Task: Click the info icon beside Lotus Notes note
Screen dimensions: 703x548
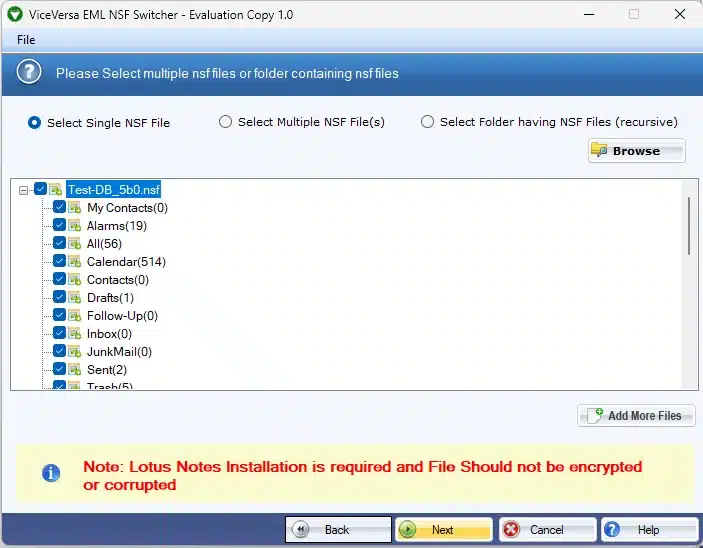Action: (x=50, y=472)
